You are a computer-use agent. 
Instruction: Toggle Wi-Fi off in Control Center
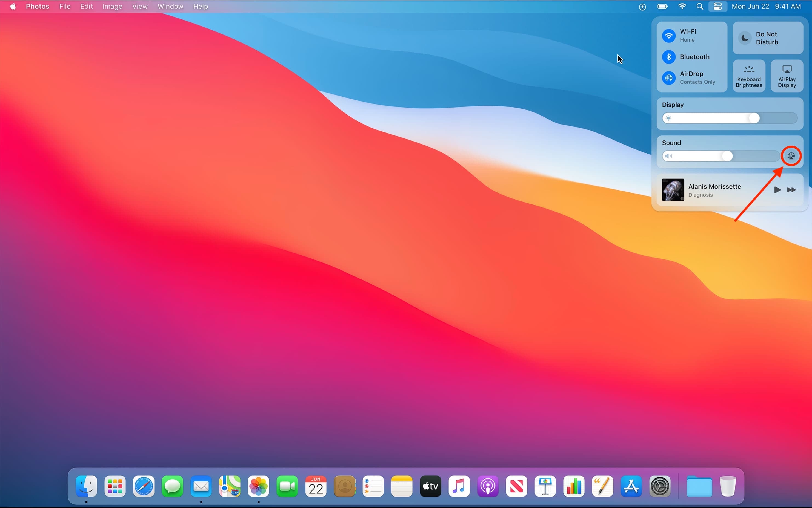tap(669, 36)
